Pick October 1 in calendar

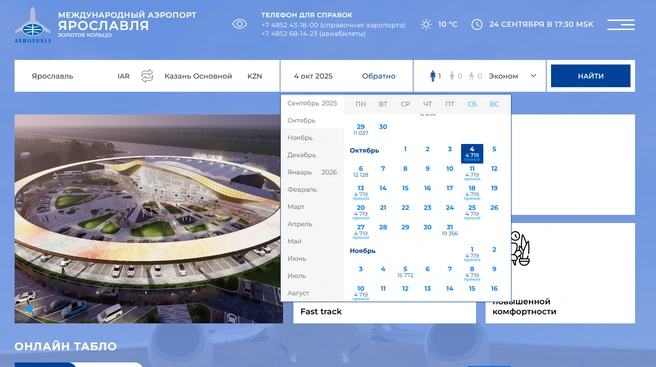coord(405,149)
